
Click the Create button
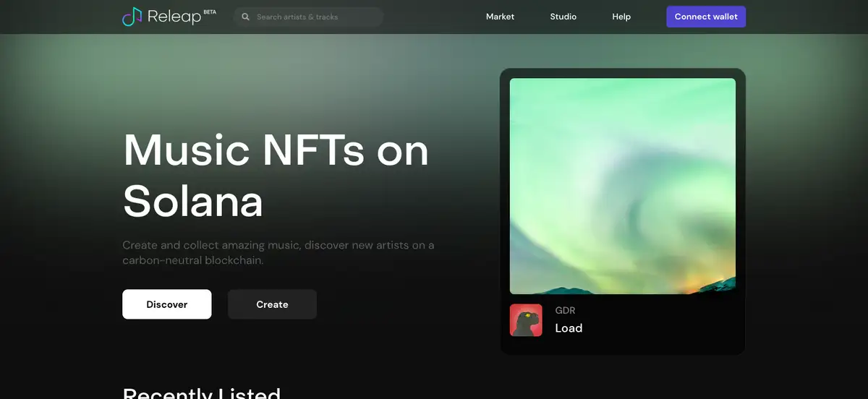tap(272, 304)
